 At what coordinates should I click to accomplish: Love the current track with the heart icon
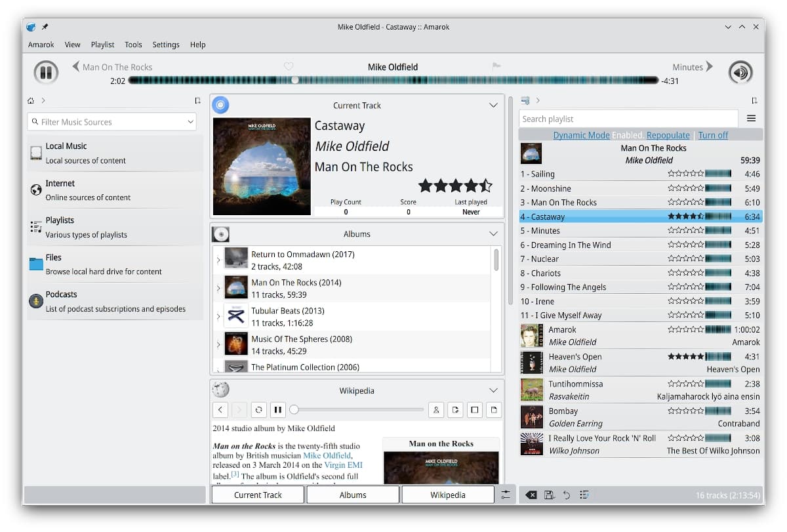point(289,66)
